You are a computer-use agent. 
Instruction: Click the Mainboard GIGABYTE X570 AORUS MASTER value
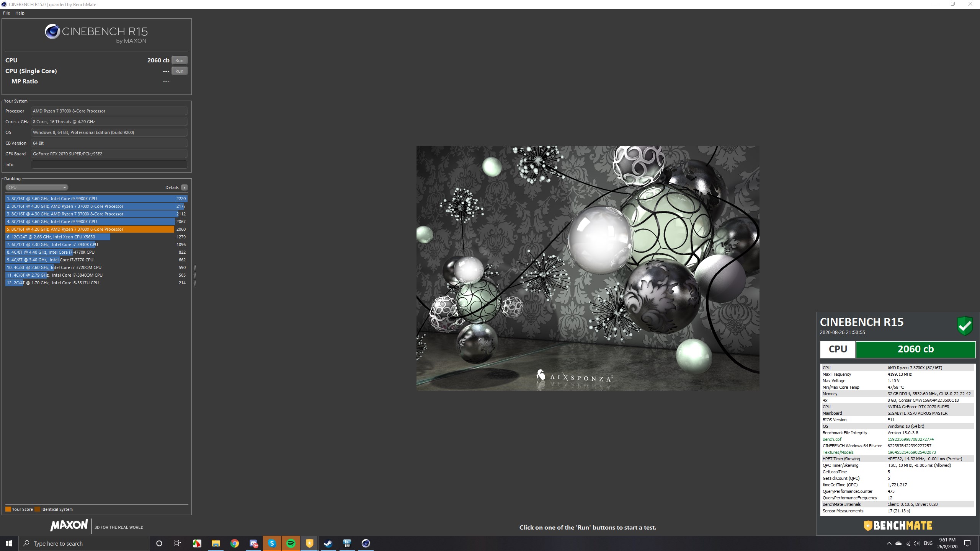pyautogui.click(x=917, y=413)
